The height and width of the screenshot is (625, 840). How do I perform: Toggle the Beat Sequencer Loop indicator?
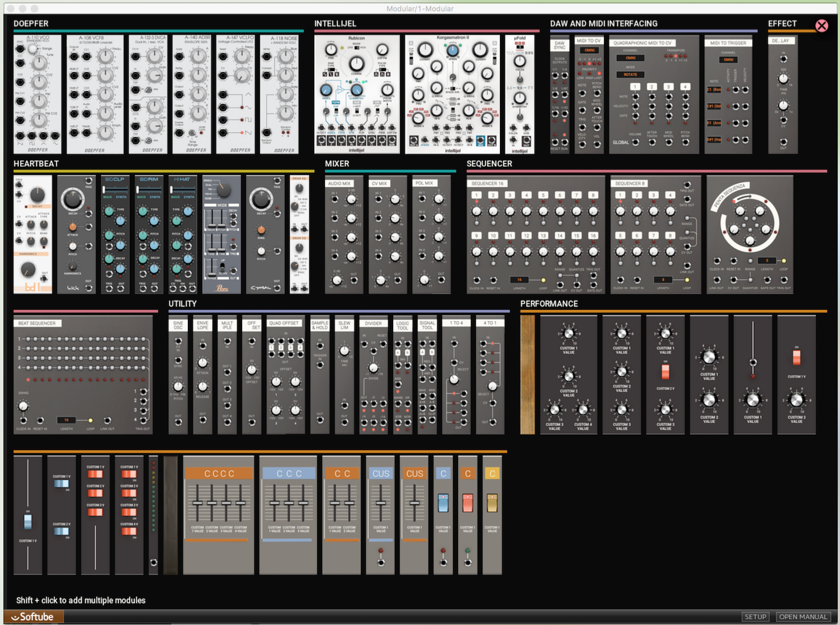coord(91,420)
